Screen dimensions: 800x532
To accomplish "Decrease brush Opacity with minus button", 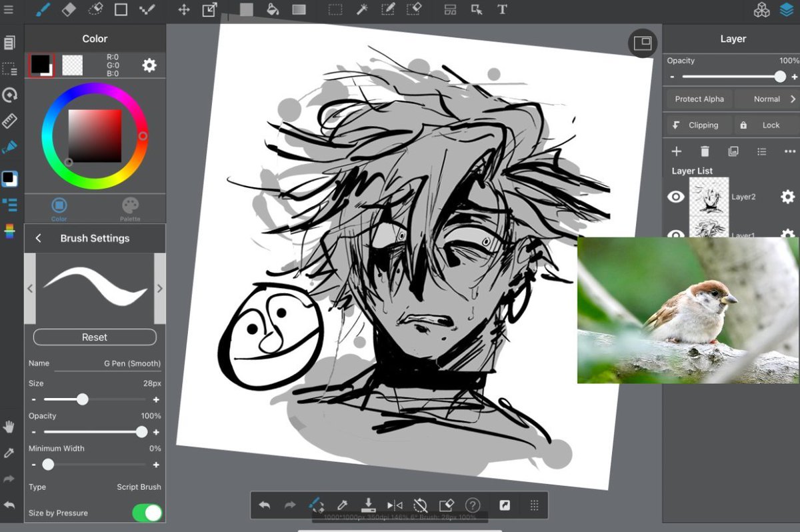I will pos(33,432).
